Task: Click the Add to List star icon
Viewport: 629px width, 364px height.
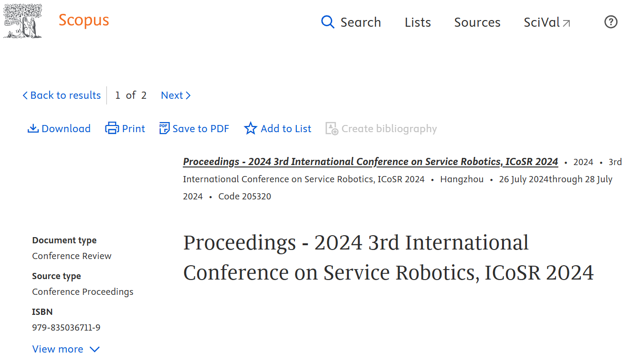Action: [x=251, y=128]
